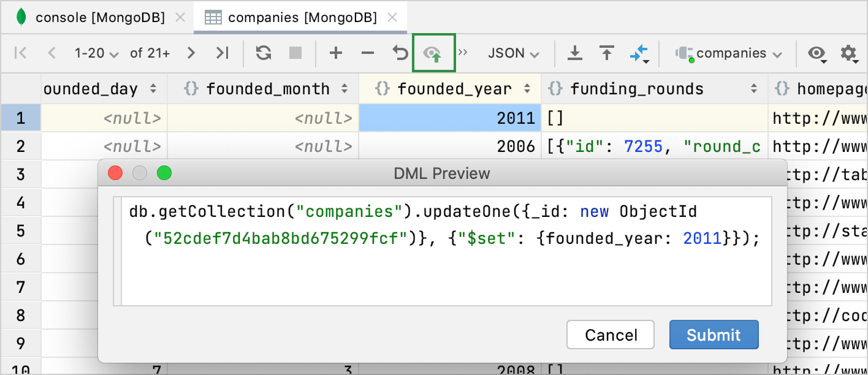Open the JSON data extractor dropdown
The image size is (868, 375).
tap(513, 53)
